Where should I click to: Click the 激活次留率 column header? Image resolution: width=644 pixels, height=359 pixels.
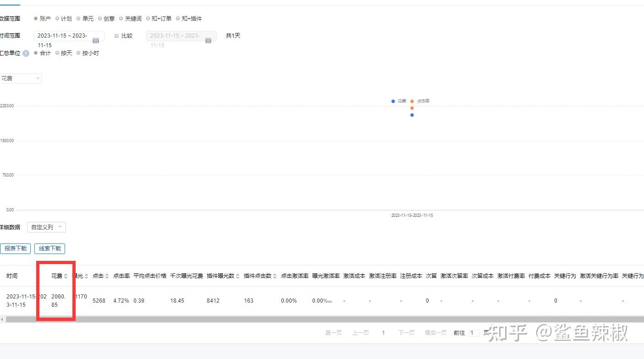pyautogui.click(x=454, y=276)
